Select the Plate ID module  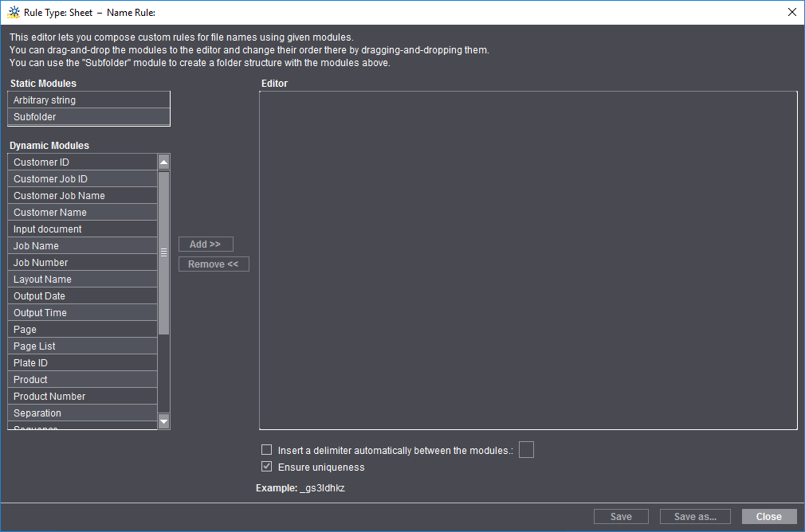point(83,363)
